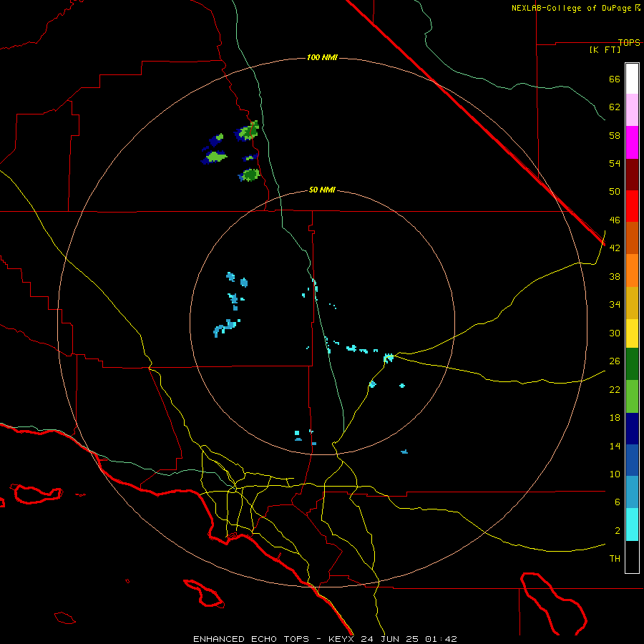The height and width of the screenshot is (644, 644).
Task: Click the black TH legend band
Action: 632,557
